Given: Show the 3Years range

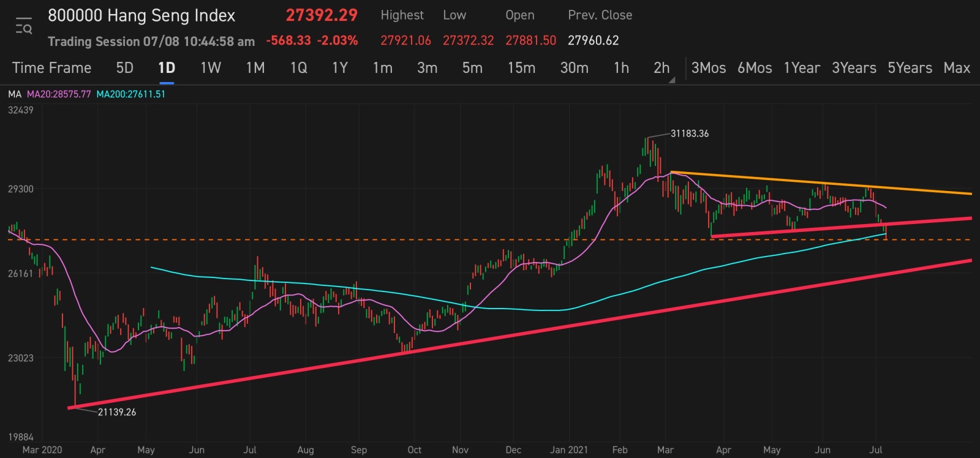Looking at the screenshot, I should coord(854,68).
